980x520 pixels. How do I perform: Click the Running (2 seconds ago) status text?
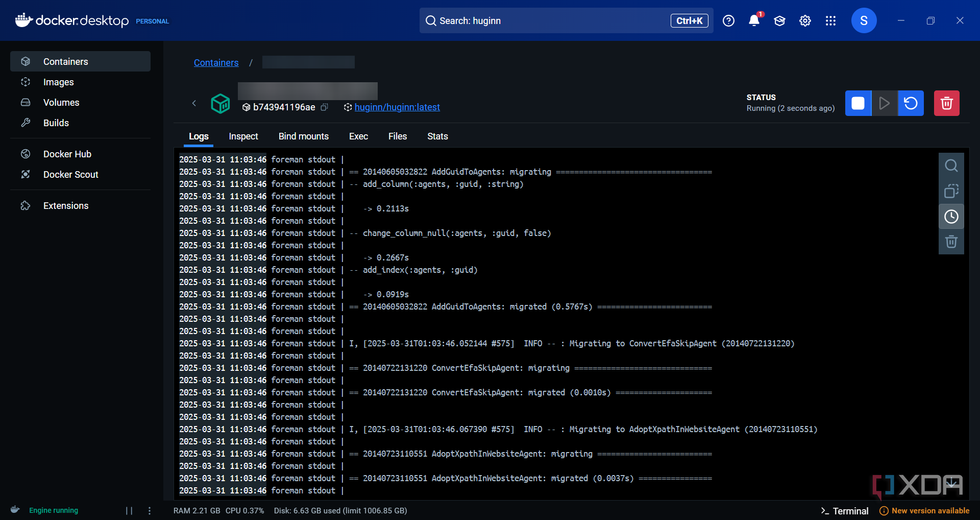click(x=791, y=108)
